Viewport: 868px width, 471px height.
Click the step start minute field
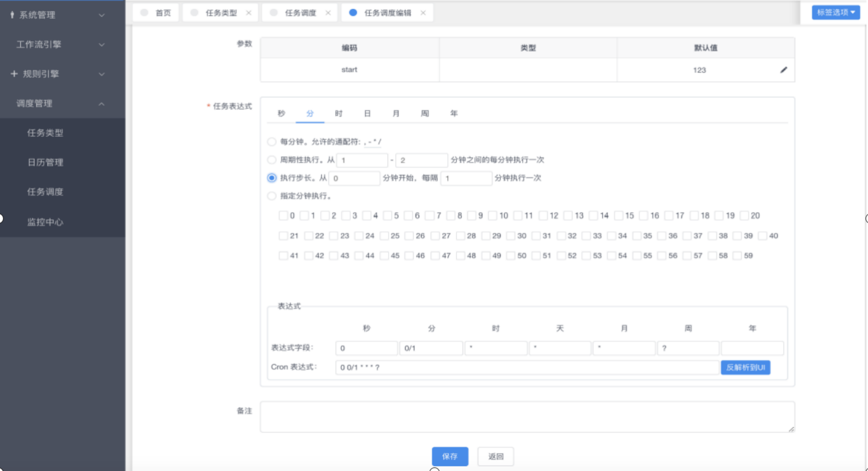[x=354, y=178]
